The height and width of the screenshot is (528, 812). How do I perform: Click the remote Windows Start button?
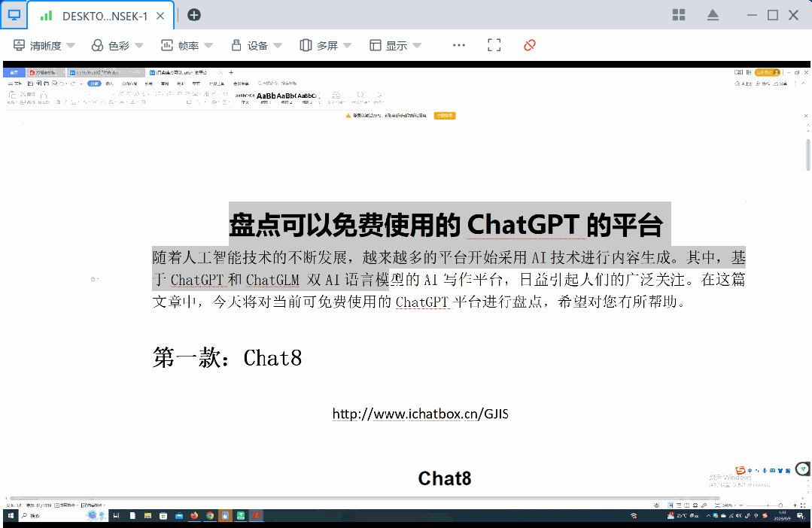click(x=11, y=515)
